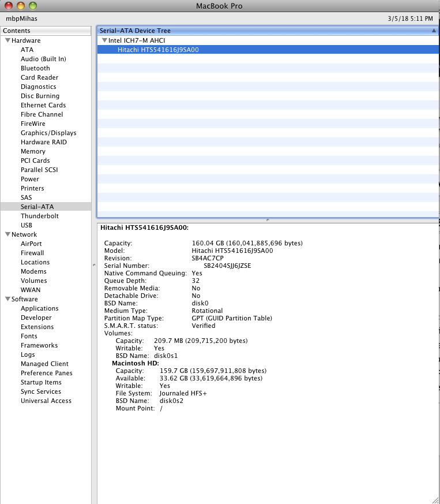Click the Macintosh HD volume heading
Viewport: 440px width, 504px height.
tap(135, 363)
